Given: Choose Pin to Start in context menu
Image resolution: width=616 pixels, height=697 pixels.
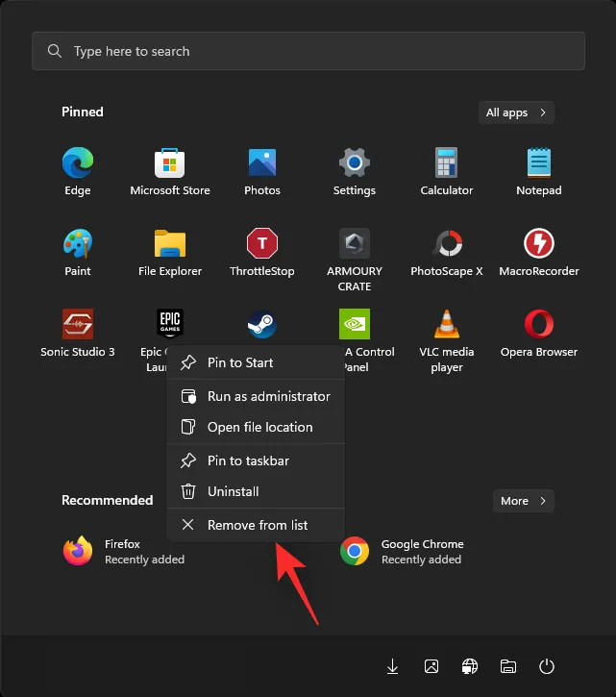Looking at the screenshot, I should pyautogui.click(x=256, y=362).
